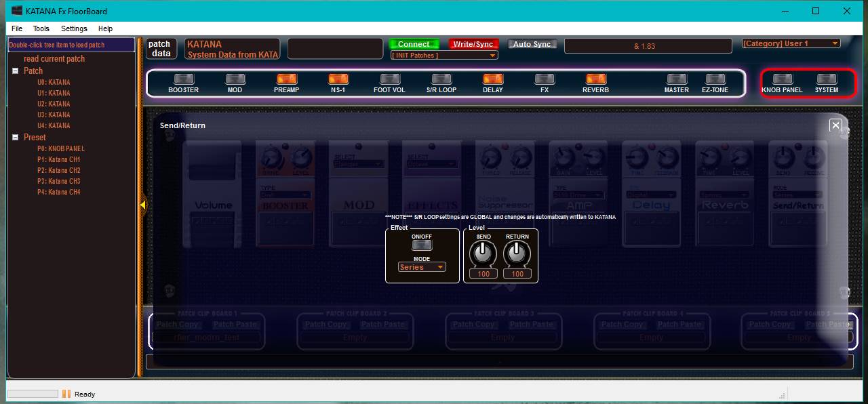Image resolution: width=868 pixels, height=404 pixels.
Task: Open the KNOB PANEL editor
Action: coord(782,79)
